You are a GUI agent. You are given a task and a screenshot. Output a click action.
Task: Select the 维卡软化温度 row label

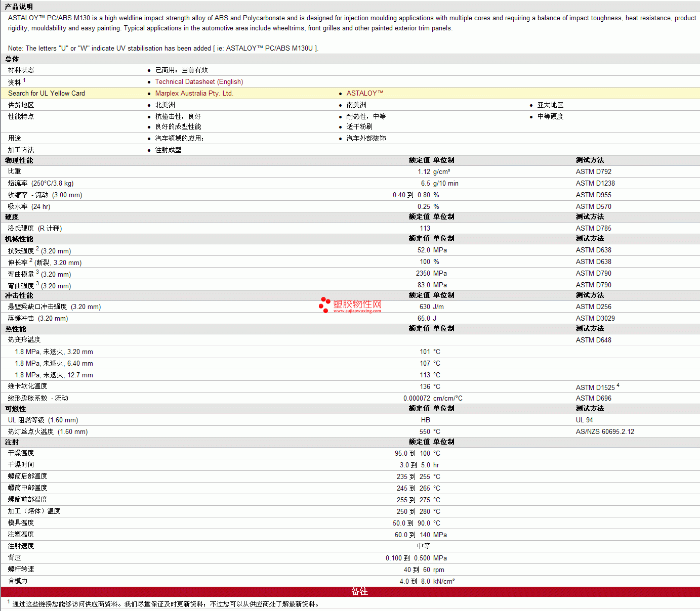click(x=27, y=386)
